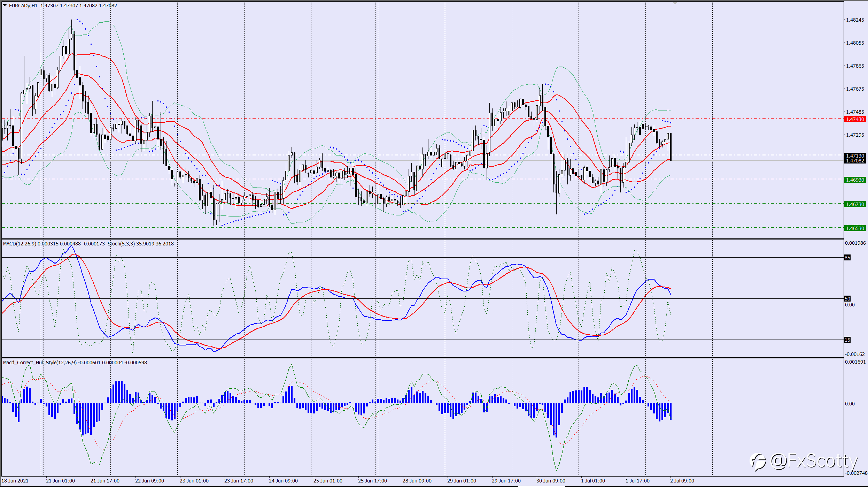
Task: Click the stochastic level 15 label
Action: click(847, 340)
